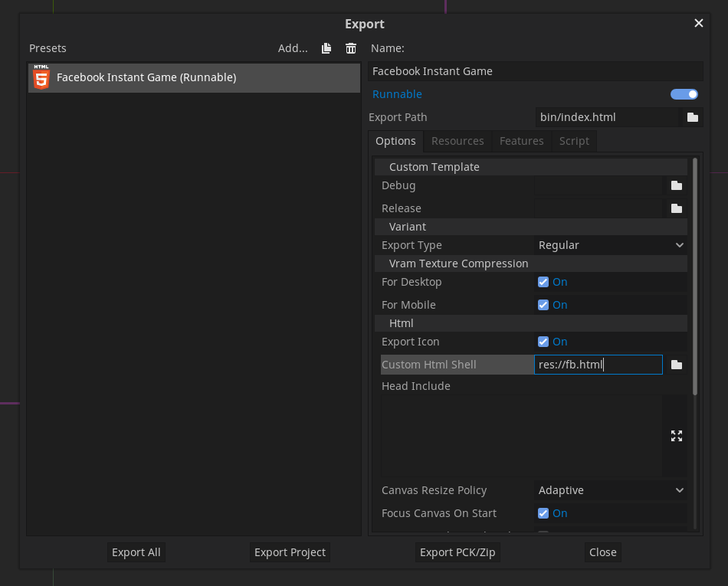Uncheck For Mobile texture compression
This screenshot has height=586, width=728.
(543, 305)
